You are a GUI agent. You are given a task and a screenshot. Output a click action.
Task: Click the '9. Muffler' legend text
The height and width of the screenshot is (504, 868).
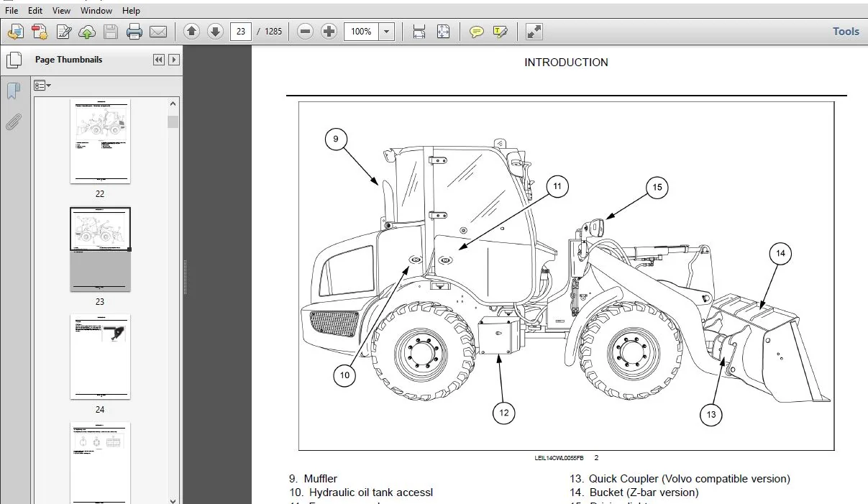point(313,479)
